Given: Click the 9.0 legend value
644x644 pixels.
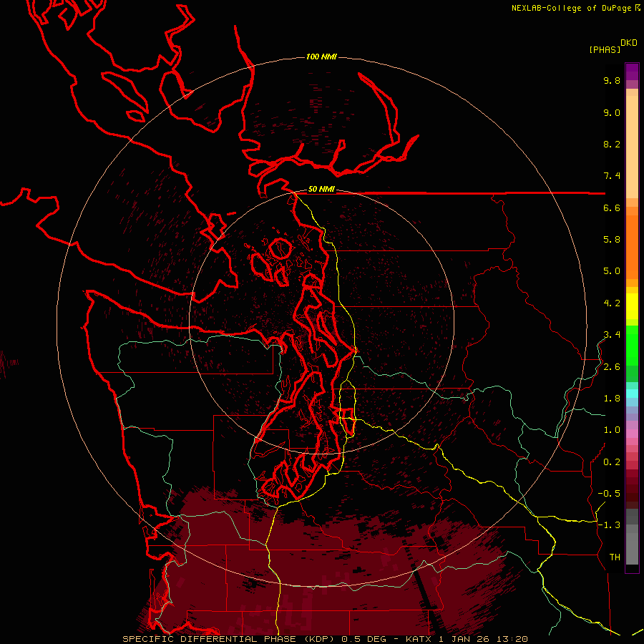Looking at the screenshot, I should (x=612, y=112).
